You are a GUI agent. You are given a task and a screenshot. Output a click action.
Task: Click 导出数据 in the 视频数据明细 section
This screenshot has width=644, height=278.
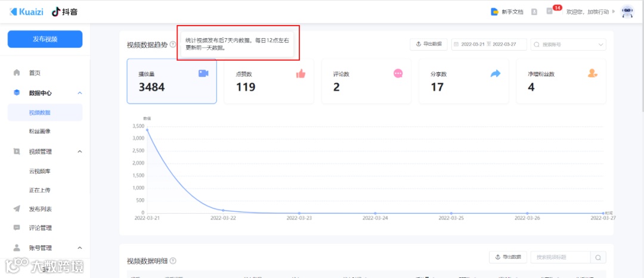(x=508, y=257)
